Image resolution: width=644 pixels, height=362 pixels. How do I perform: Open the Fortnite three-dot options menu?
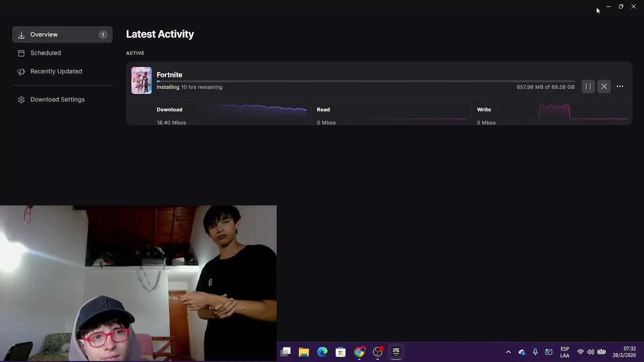pyautogui.click(x=620, y=86)
